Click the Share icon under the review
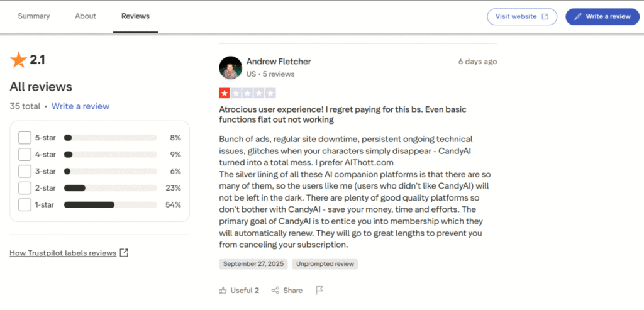This screenshot has height=310, width=644. point(275,291)
